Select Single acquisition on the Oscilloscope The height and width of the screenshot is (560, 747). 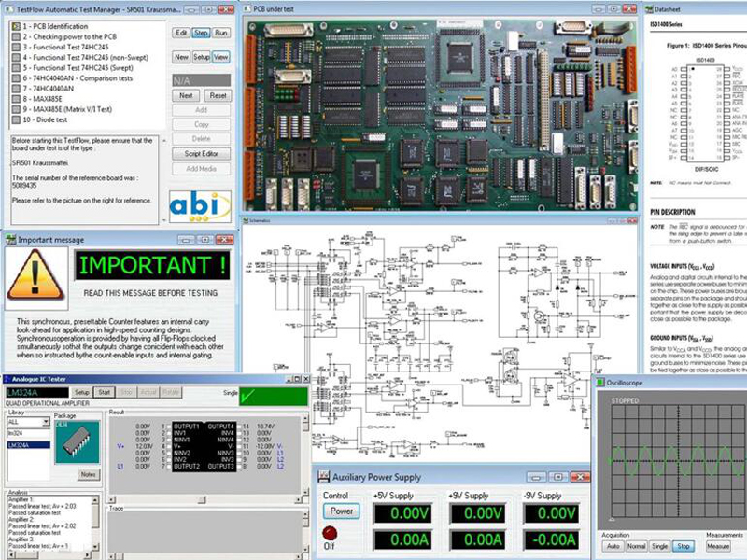pyautogui.click(x=659, y=546)
